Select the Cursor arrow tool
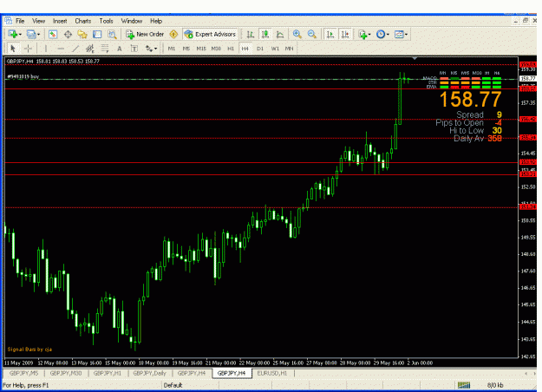 13,49
